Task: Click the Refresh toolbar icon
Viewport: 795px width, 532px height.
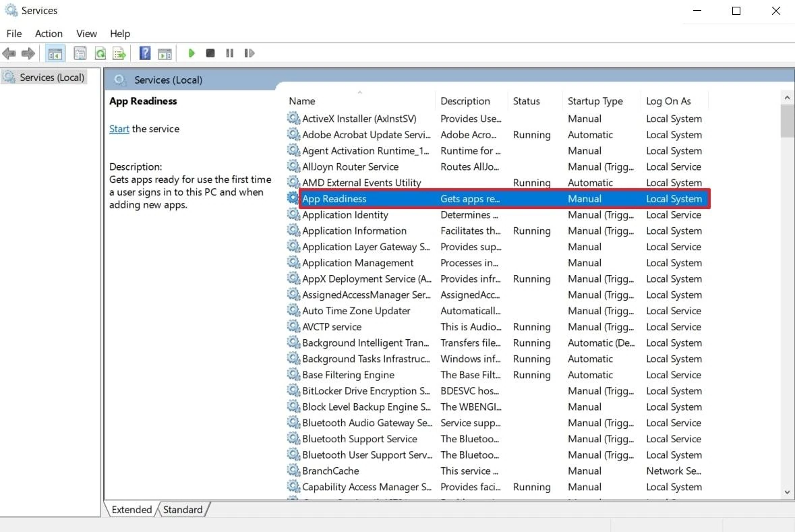Action: (x=100, y=53)
